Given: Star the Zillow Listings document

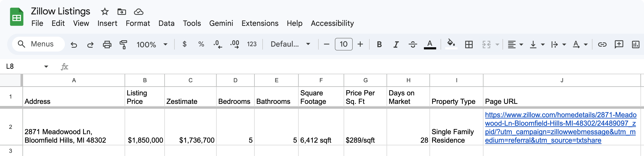Looking at the screenshot, I should coord(105,11).
